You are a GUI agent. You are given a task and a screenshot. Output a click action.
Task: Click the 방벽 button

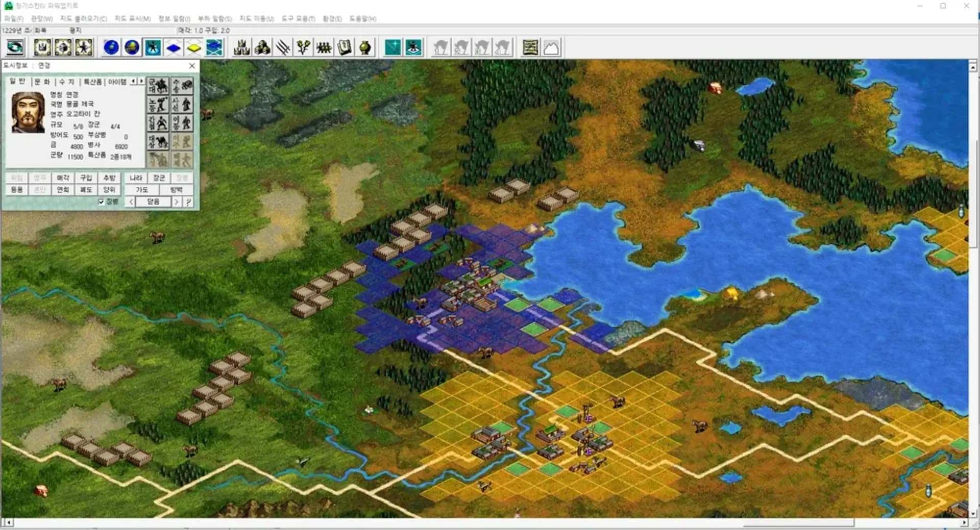[x=176, y=190]
